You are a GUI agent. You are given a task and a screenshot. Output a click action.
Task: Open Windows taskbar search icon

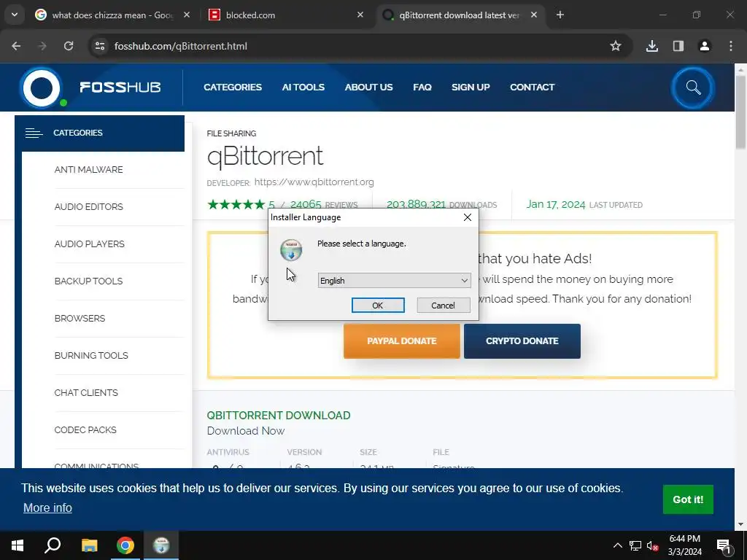53,545
